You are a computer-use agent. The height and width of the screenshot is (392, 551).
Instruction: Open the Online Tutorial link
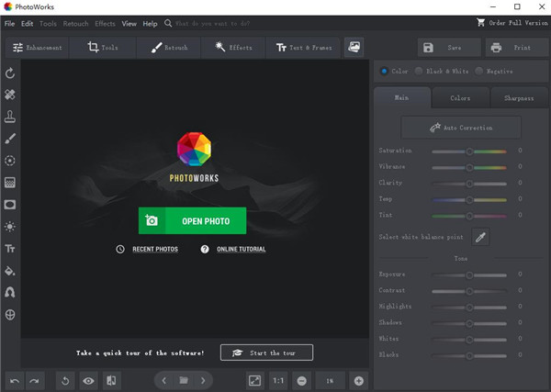click(x=241, y=250)
